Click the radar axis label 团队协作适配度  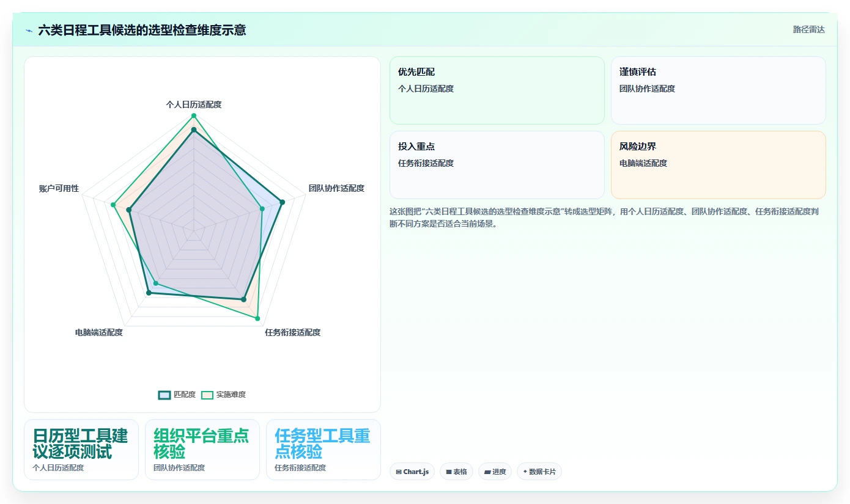click(x=336, y=188)
